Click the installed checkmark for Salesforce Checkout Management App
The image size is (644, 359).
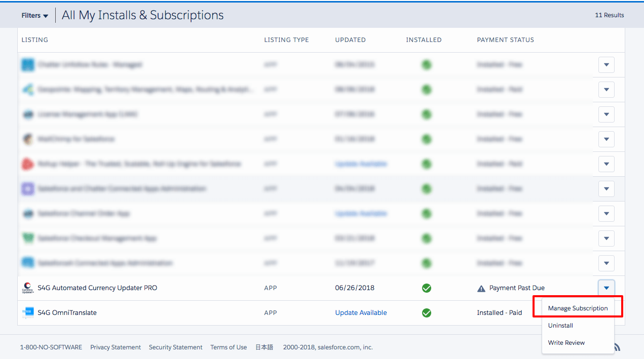[x=427, y=238]
